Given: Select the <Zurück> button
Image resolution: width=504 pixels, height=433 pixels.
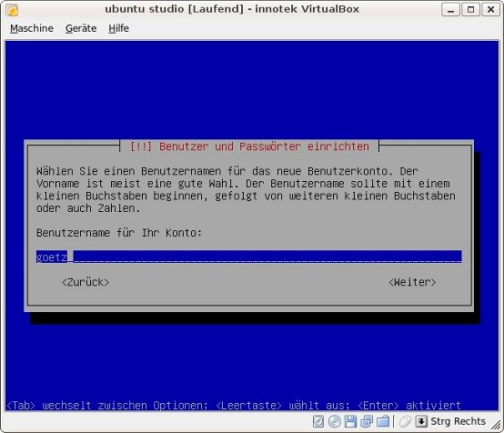Looking at the screenshot, I should [x=86, y=282].
